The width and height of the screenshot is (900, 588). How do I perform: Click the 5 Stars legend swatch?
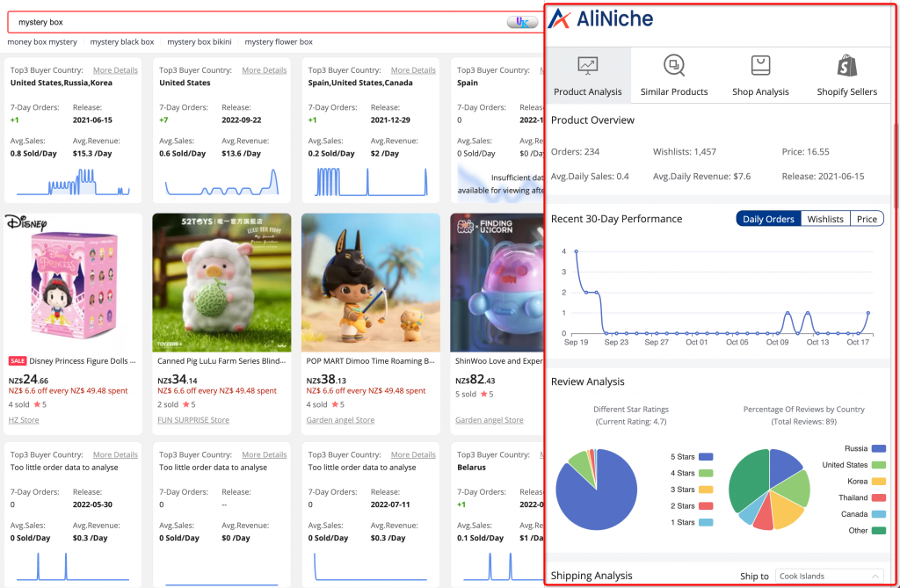click(706, 457)
